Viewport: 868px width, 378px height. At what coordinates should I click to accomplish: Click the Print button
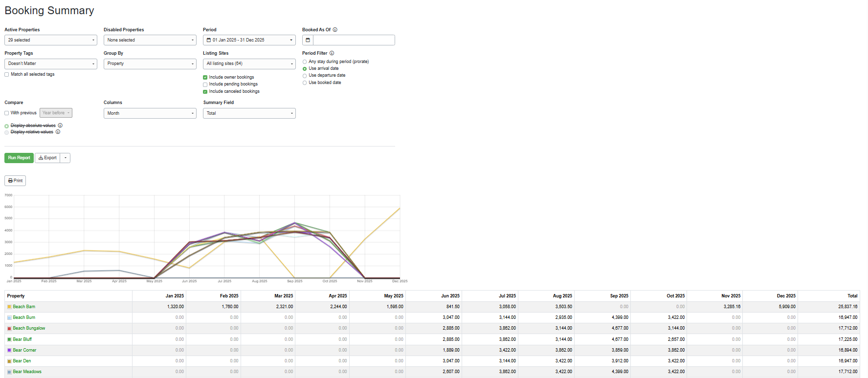click(x=15, y=181)
